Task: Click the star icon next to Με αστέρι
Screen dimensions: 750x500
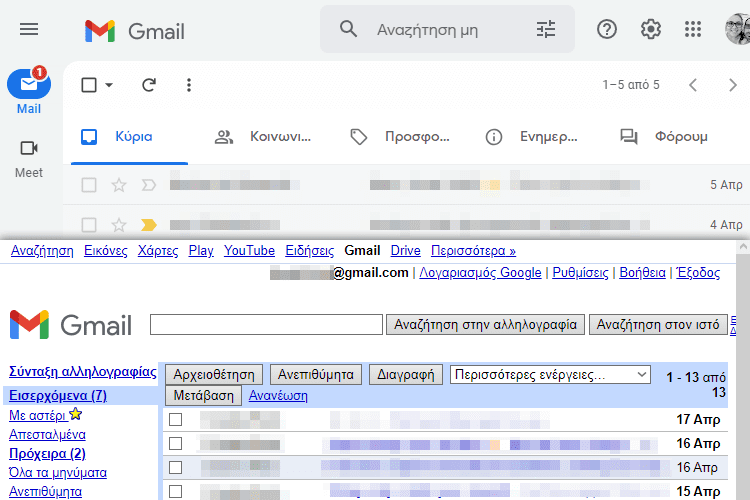Action: (76, 414)
